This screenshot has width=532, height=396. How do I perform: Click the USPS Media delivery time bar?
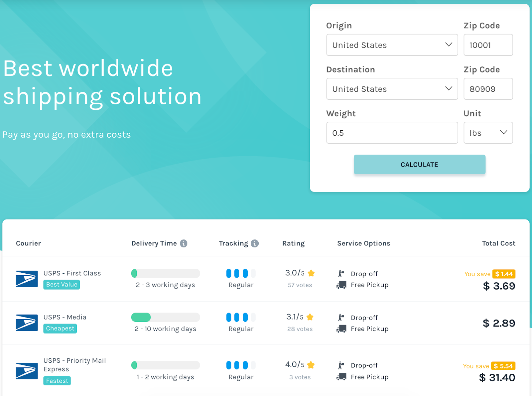[x=166, y=317]
